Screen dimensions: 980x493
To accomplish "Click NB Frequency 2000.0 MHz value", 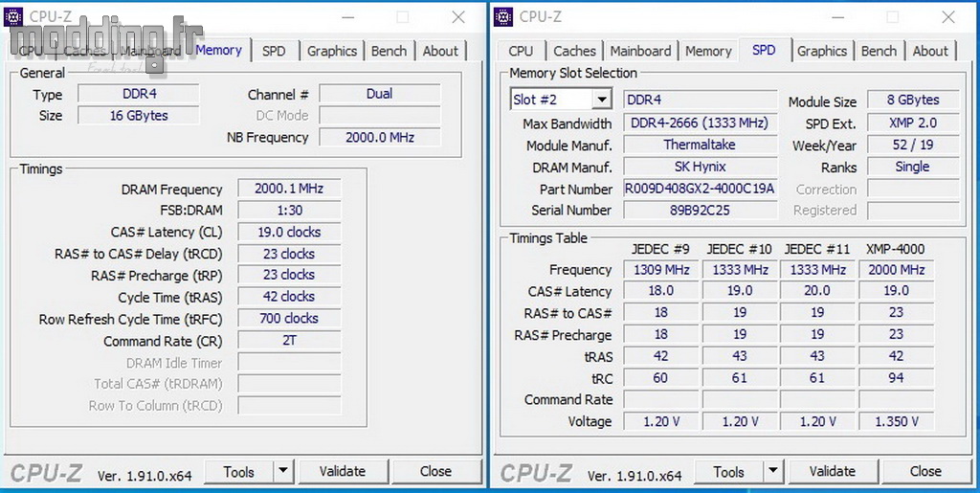I will click(x=379, y=138).
